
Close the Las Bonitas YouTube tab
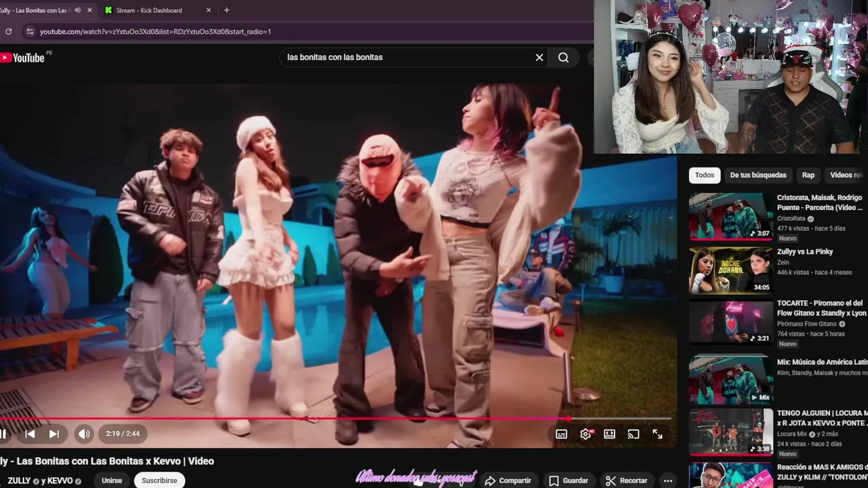pyautogui.click(x=90, y=10)
